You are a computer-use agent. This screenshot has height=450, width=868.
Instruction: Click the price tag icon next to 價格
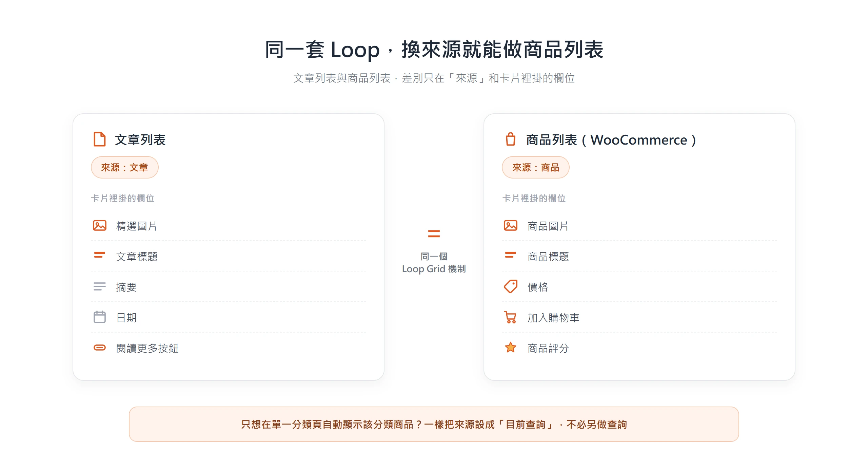coord(510,286)
